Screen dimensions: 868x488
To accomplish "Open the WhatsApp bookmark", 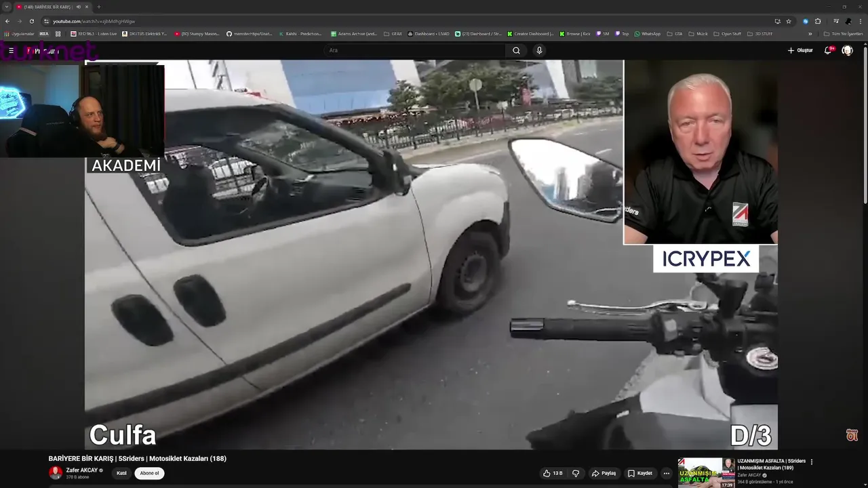I will pos(648,33).
